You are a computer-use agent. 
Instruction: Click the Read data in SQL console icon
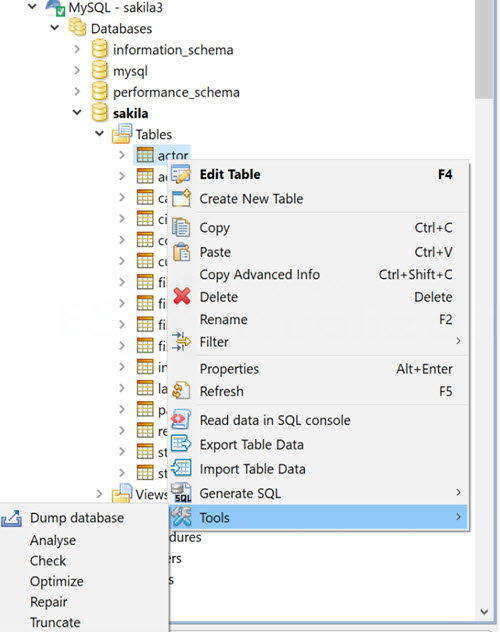pyautogui.click(x=180, y=420)
